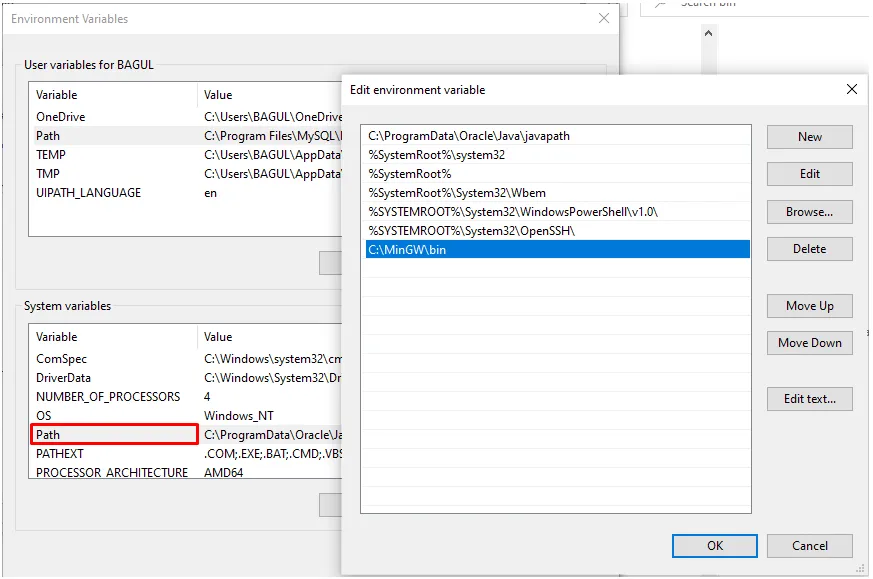This screenshot has width=873, height=579.
Task: Cancel the Edit environment variable dialog
Action: pos(809,546)
